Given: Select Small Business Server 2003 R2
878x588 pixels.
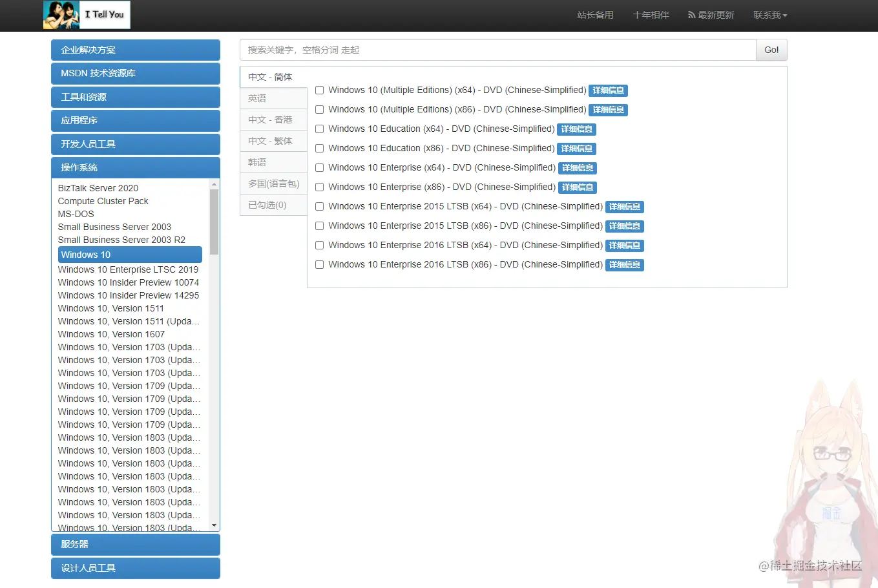Looking at the screenshot, I should point(121,240).
